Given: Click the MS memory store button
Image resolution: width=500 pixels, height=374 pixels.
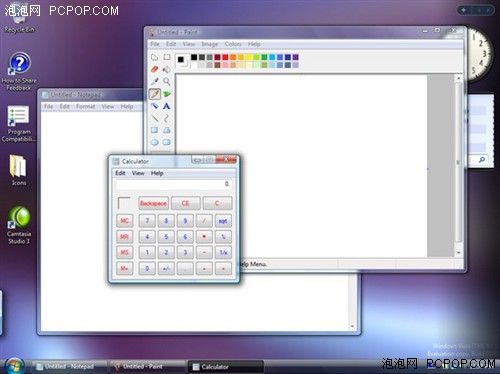Looking at the screenshot, I should click(x=124, y=252).
